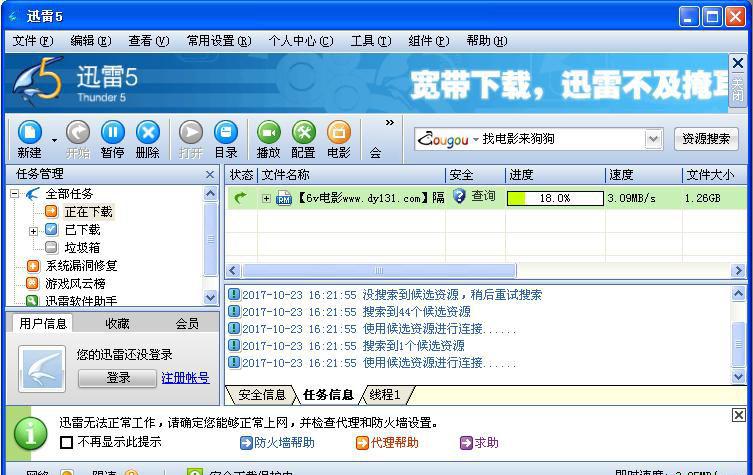The image size is (753, 475).
Task: Click the 资源搜索 button
Action: point(706,139)
